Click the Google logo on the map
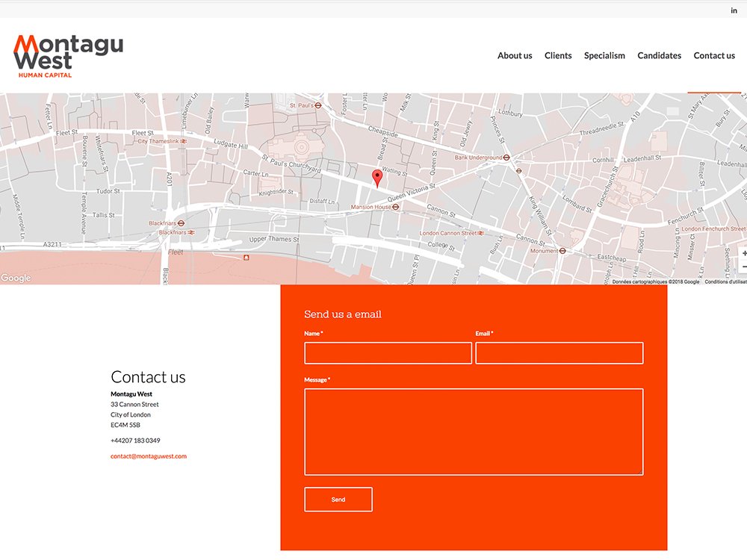 pyautogui.click(x=16, y=278)
